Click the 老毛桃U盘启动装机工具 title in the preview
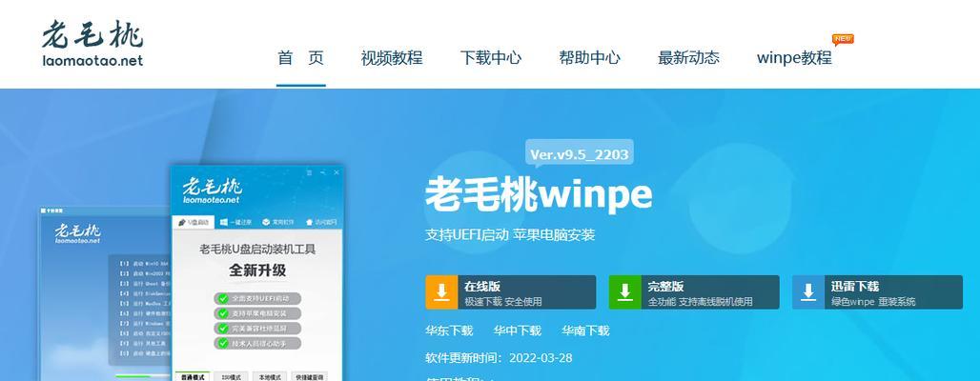The width and height of the screenshot is (980, 381). 257,250
